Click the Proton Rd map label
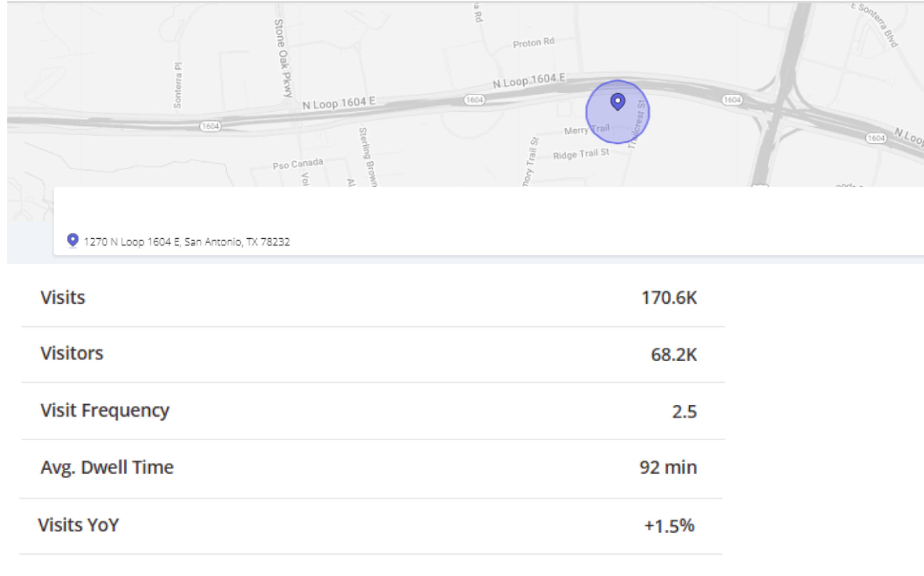The width and height of the screenshot is (924, 576). tap(533, 43)
